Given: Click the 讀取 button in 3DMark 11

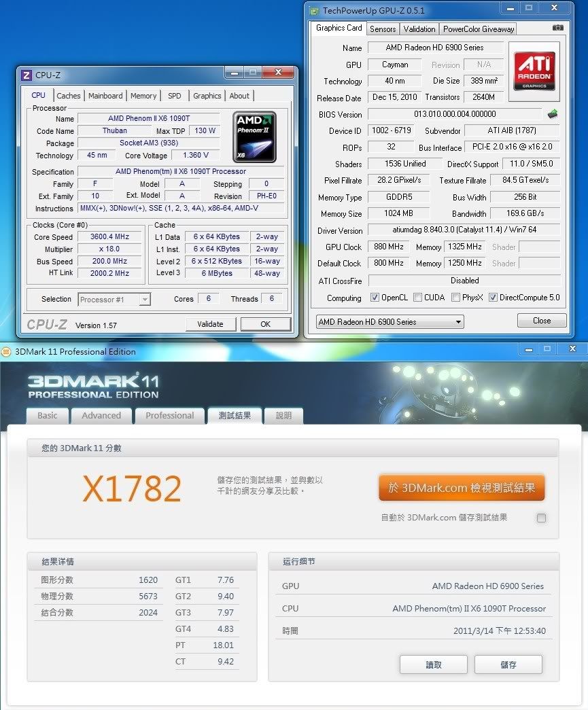Looking at the screenshot, I should point(434,664).
